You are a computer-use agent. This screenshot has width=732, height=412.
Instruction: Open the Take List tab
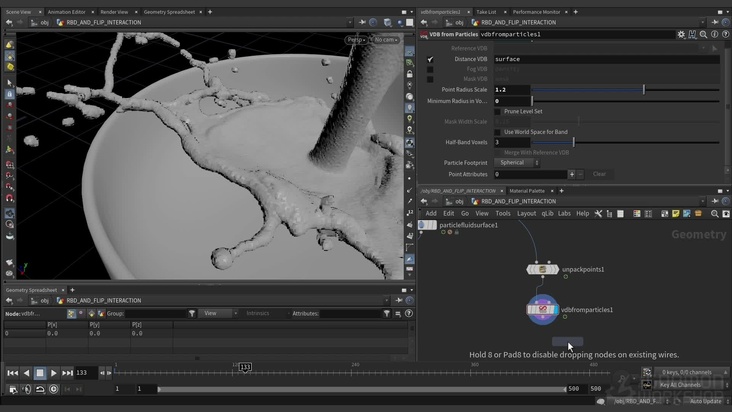point(486,12)
